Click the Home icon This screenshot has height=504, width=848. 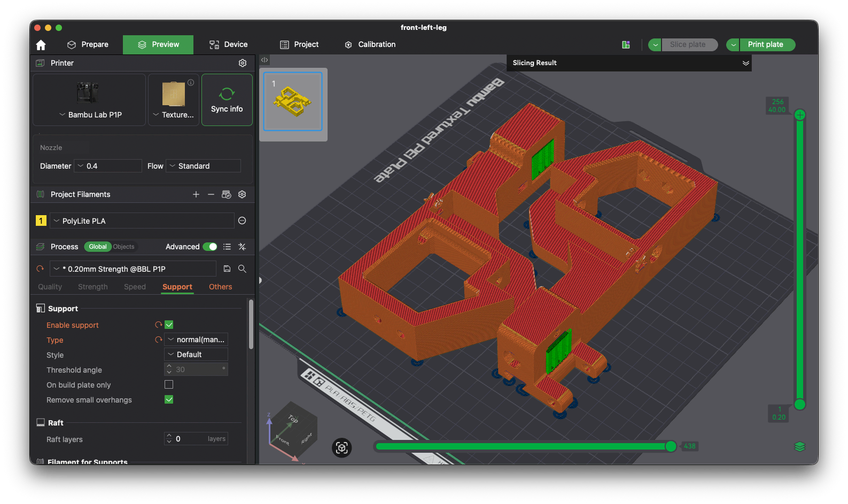[41, 45]
